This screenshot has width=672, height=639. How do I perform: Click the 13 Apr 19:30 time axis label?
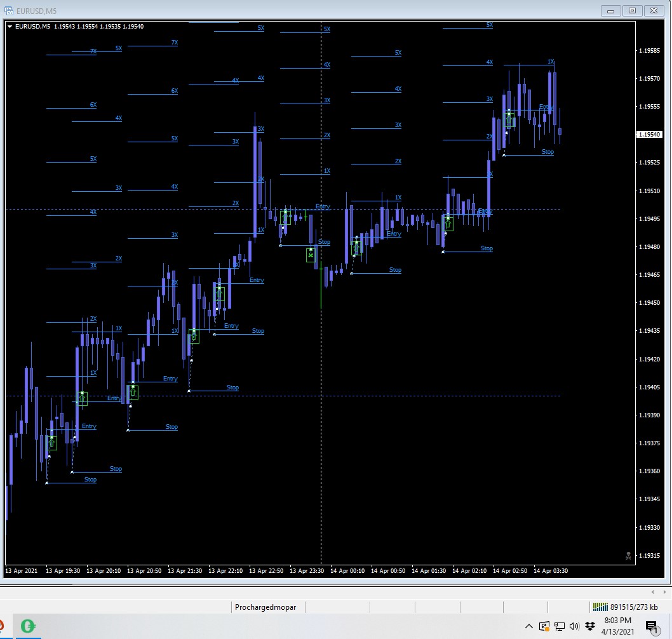click(x=63, y=571)
